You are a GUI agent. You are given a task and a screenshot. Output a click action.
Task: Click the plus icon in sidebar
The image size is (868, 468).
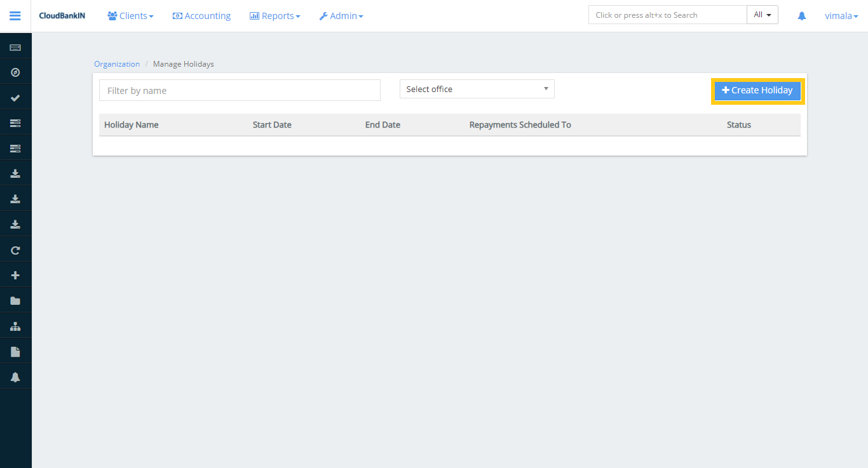(x=15, y=276)
